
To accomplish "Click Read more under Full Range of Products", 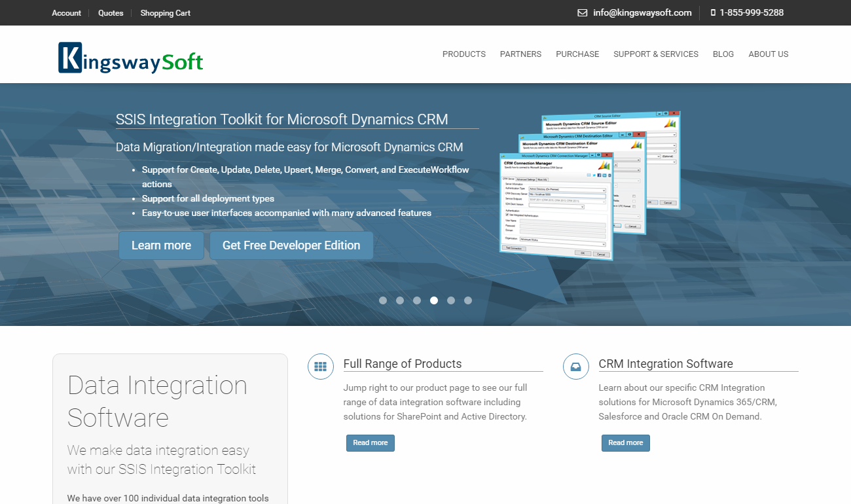I will click(371, 443).
